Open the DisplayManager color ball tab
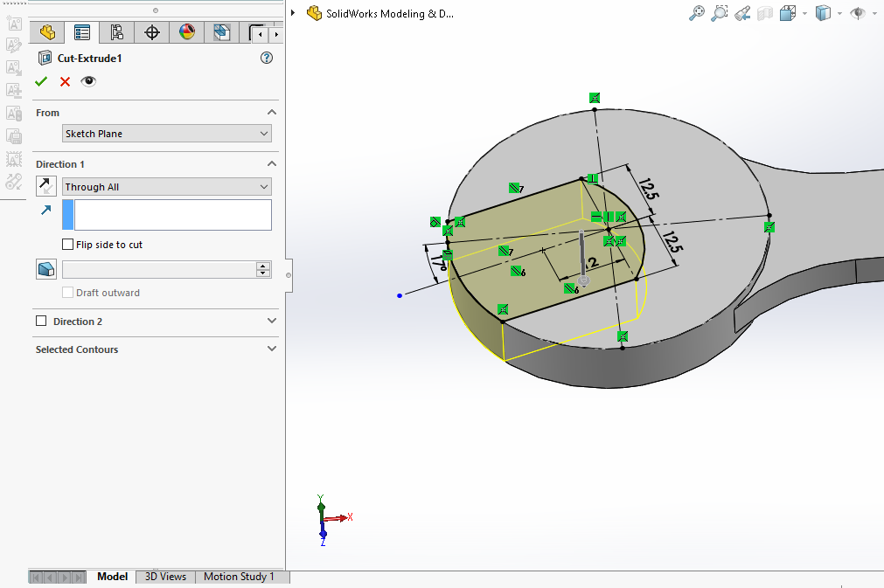884x588 pixels. click(187, 33)
